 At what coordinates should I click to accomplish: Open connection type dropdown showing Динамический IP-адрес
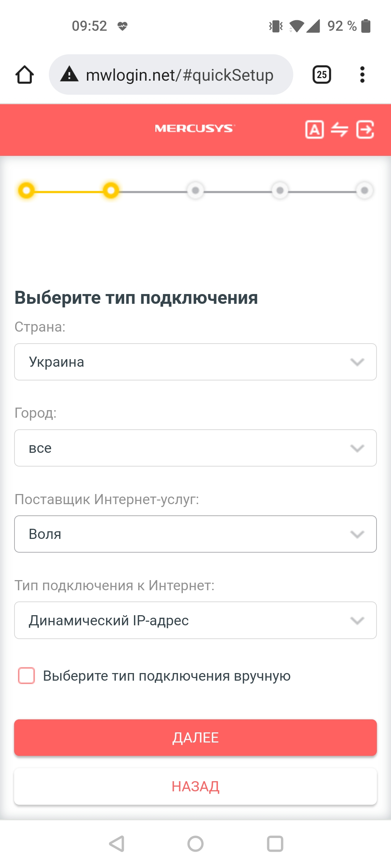(195, 621)
